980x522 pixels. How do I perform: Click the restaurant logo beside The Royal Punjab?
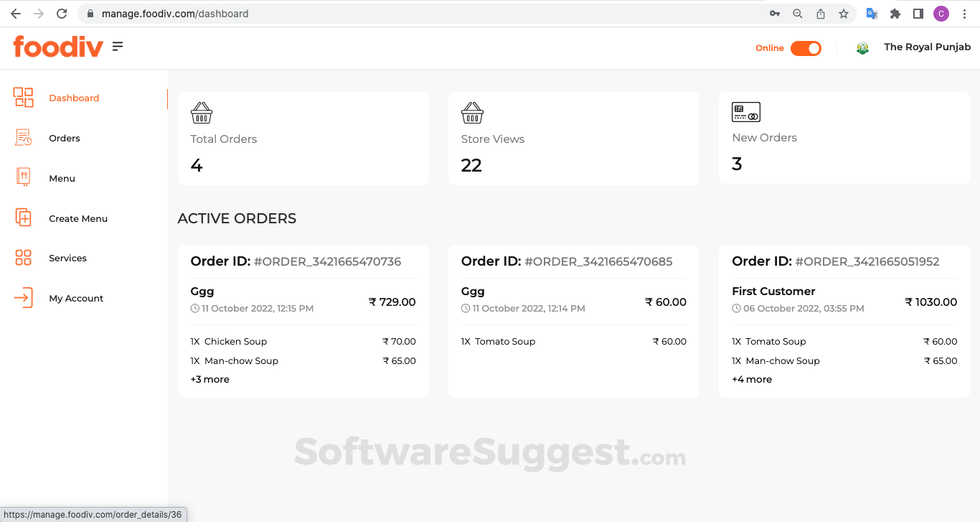(862, 48)
